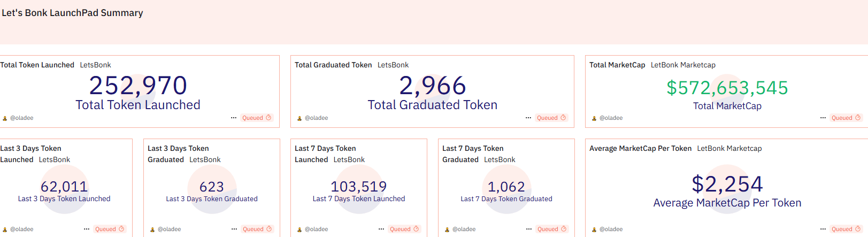868x237 pixels.
Task: Open three-dots menu on Total MarketCap card
Action: pyautogui.click(x=823, y=118)
